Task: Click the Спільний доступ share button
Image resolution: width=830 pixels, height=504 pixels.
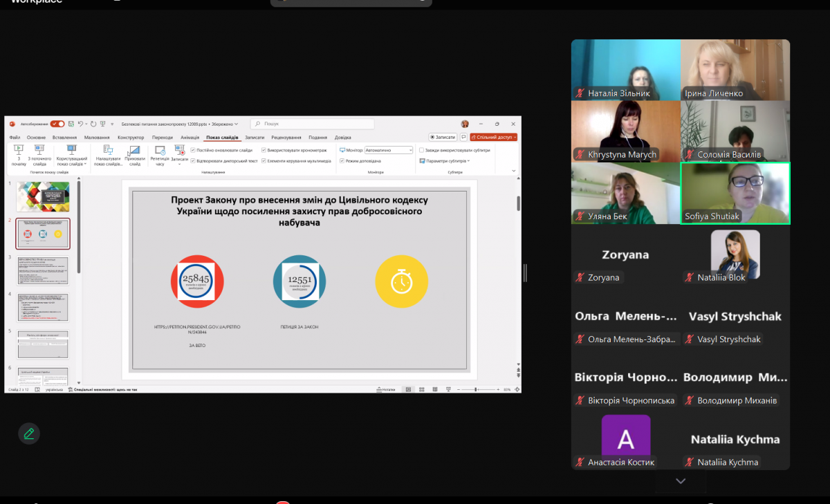Action: pos(494,138)
